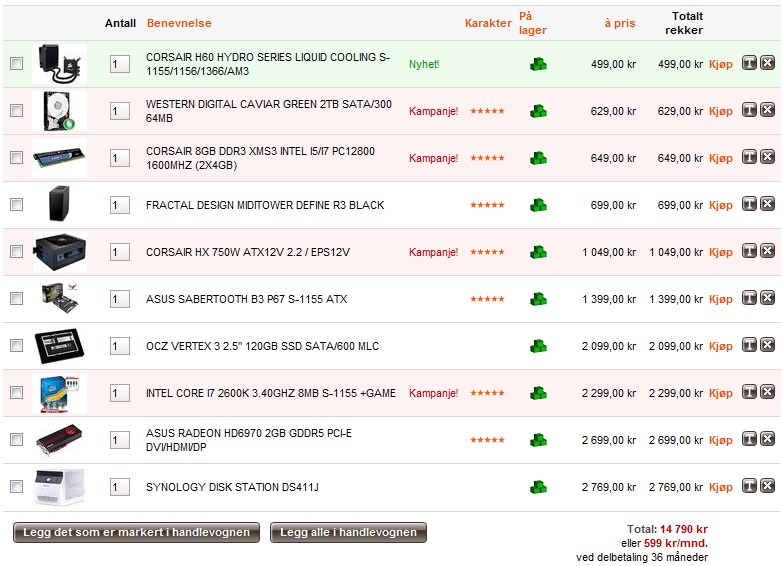Remove Western Digital Caviar Green via X icon
This screenshot has height=566, width=782.
[x=768, y=110]
